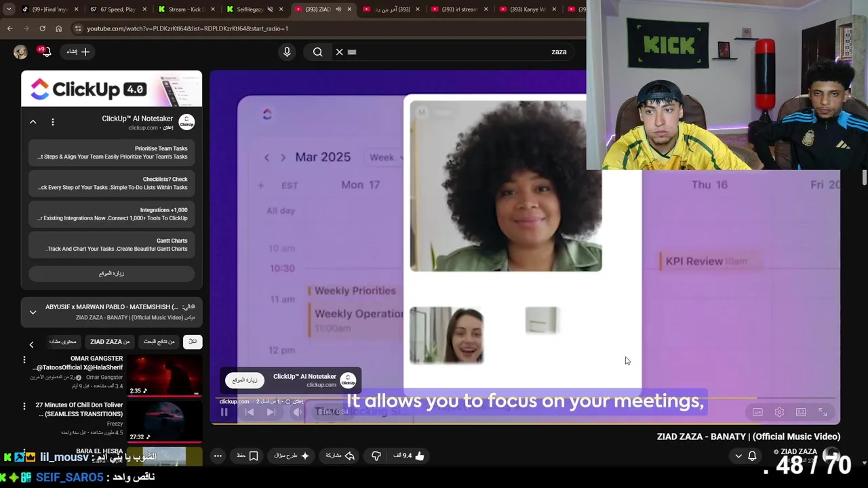Like the video with thumbs up
This screenshot has width=868, height=488.
click(408, 456)
